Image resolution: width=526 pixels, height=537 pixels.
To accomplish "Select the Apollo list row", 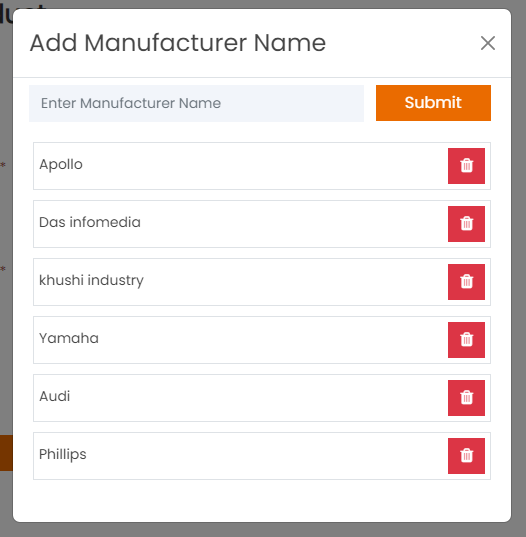I will tap(262, 166).
